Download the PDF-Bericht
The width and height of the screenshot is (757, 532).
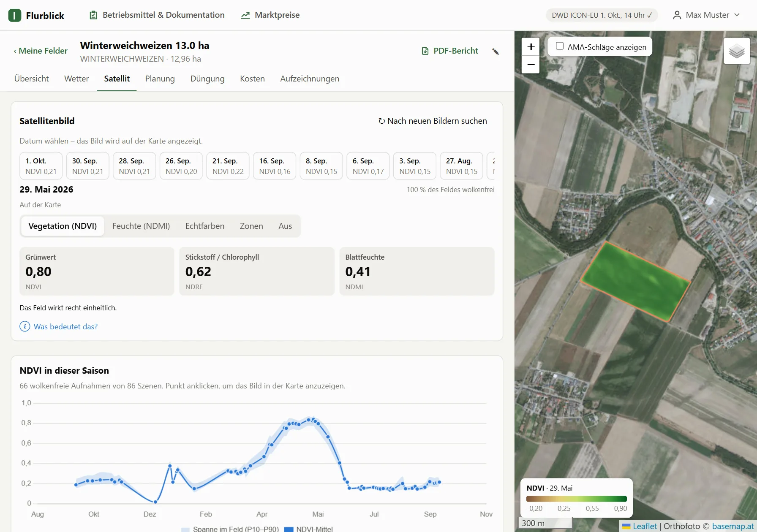pyautogui.click(x=450, y=51)
